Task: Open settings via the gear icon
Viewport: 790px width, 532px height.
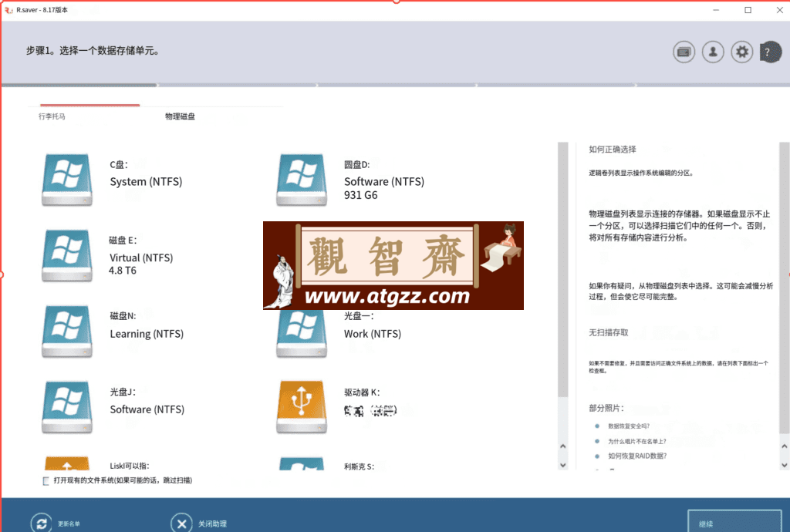Action: tap(742, 52)
